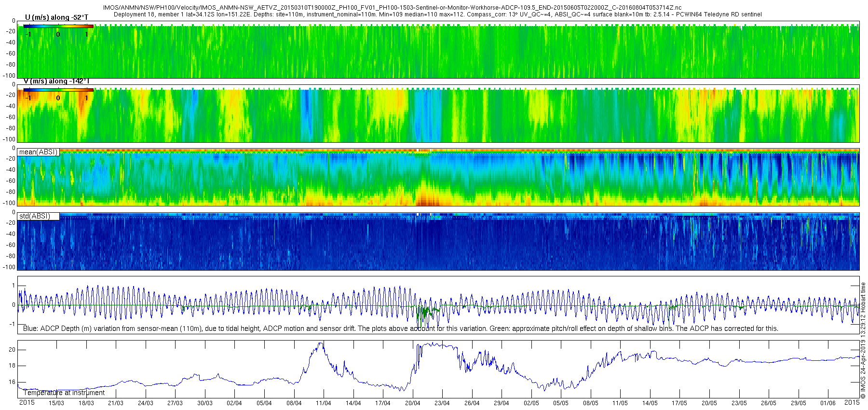The image size is (868, 410).
Task: Click the '-100' depth tick of std(ABSI) panel
Action: (x=9, y=267)
